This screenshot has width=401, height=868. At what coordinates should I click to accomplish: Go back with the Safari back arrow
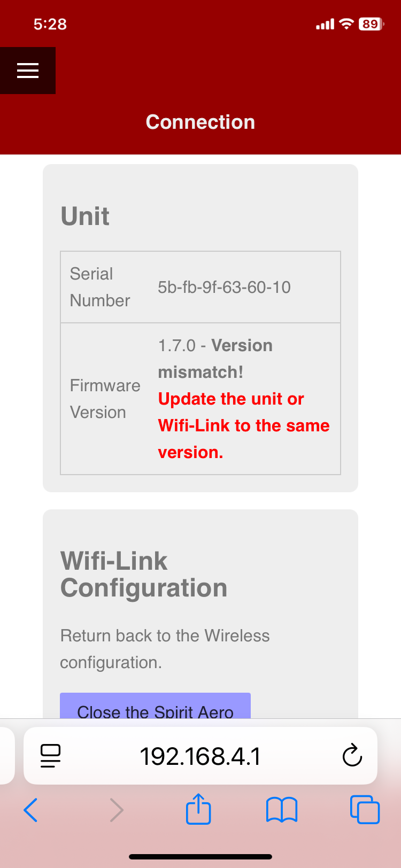31,810
